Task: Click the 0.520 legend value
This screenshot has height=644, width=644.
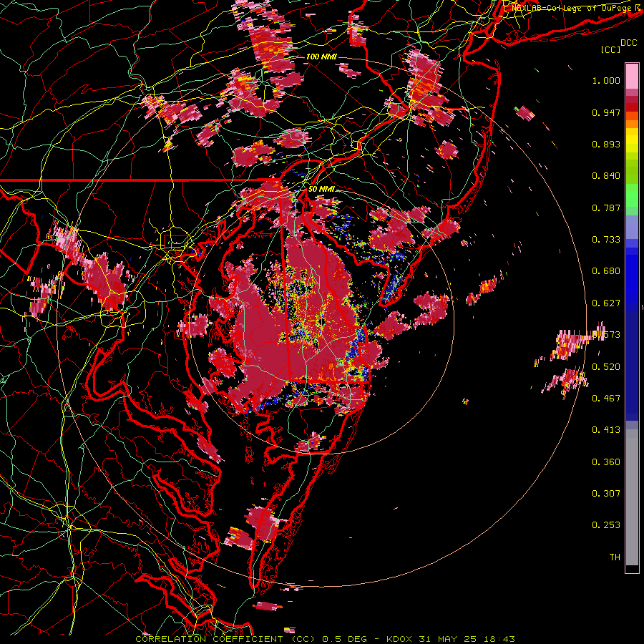Action: tap(606, 367)
